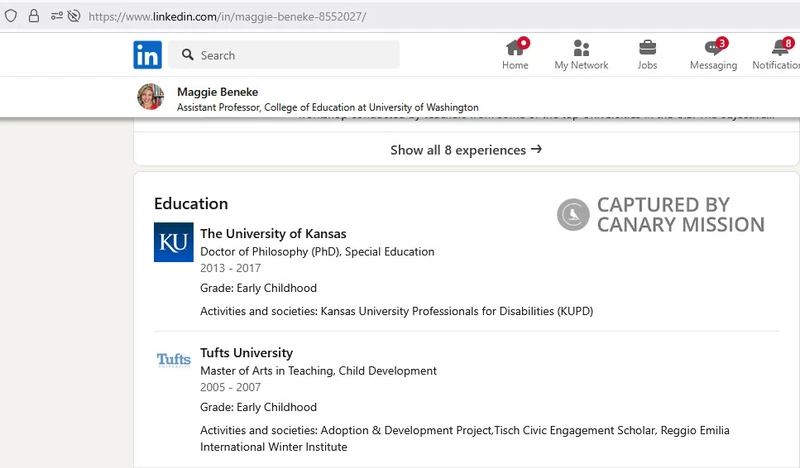Click the Maggie Beneke name header
This screenshot has width=800, height=468.
click(x=217, y=92)
